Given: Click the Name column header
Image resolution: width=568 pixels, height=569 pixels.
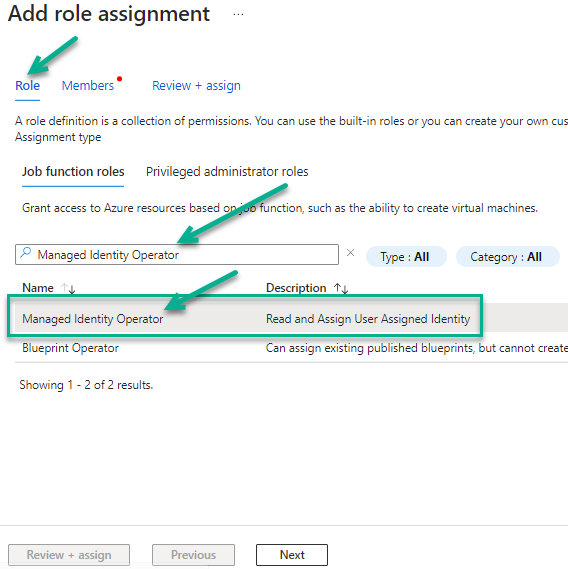Looking at the screenshot, I should pos(38,288).
